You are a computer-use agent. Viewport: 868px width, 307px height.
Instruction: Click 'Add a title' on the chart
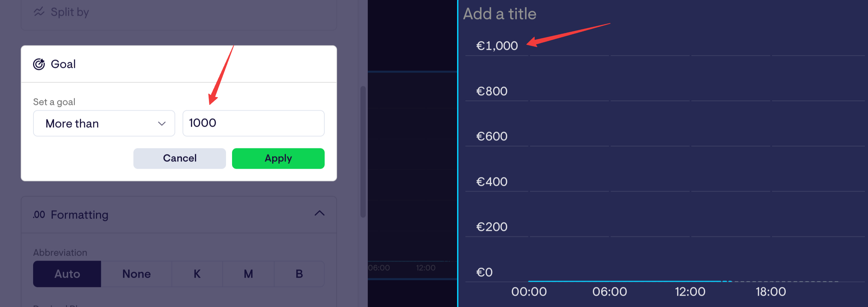coord(500,14)
